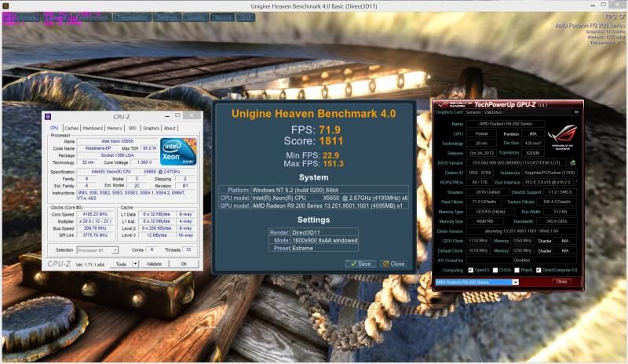Switch to the Caches tab in CPU-Z
Viewport: 628px width, 364px height.
click(x=71, y=128)
